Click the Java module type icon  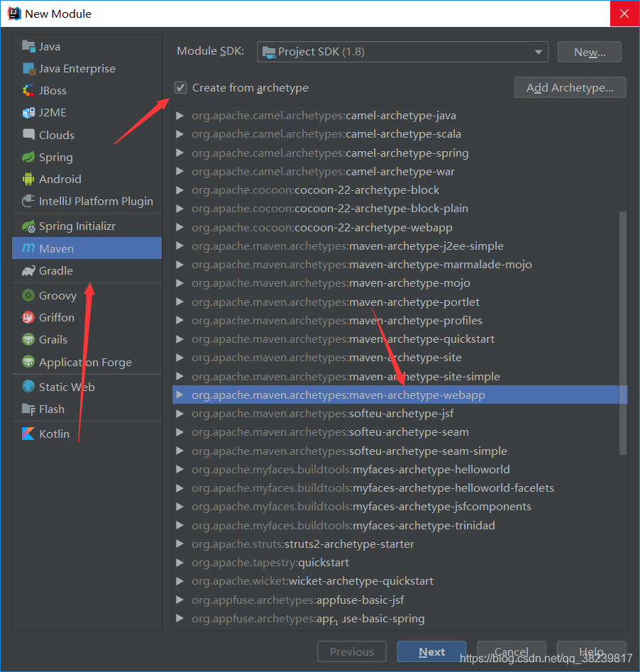point(28,46)
